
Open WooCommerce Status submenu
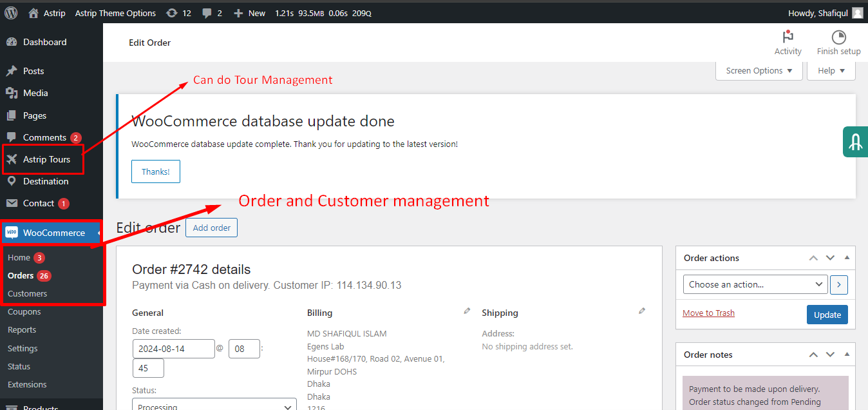[19, 366]
